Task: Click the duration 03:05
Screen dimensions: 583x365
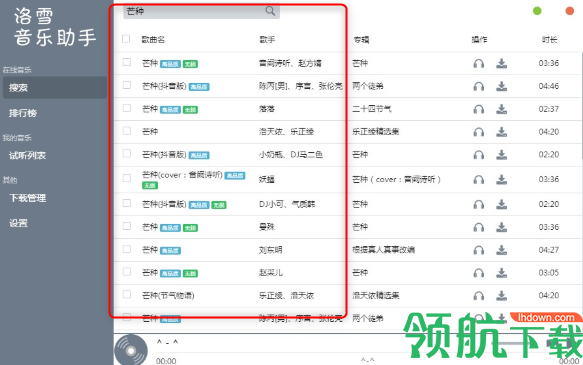Action: click(x=549, y=273)
